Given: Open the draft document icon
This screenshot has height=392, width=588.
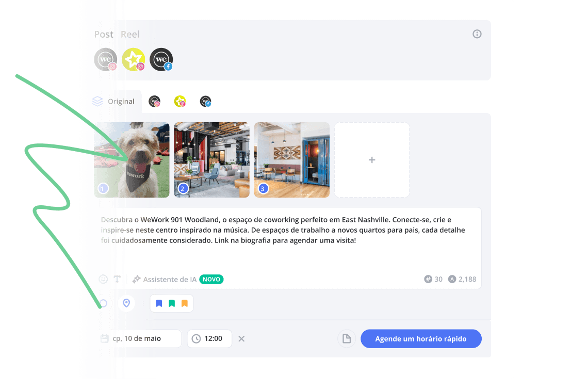Looking at the screenshot, I should click(x=346, y=338).
